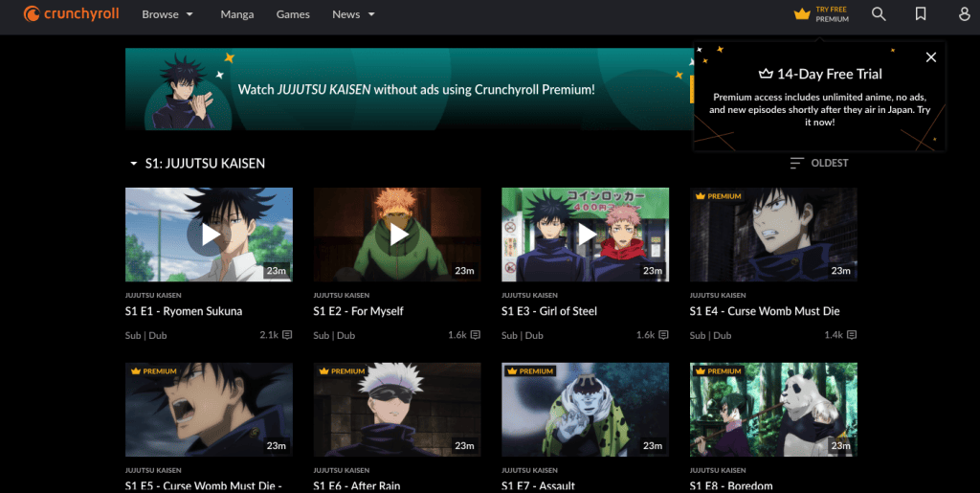Collapse the S1: JUJUTSU KAISEN season selector
The image size is (980, 493).
tap(197, 163)
